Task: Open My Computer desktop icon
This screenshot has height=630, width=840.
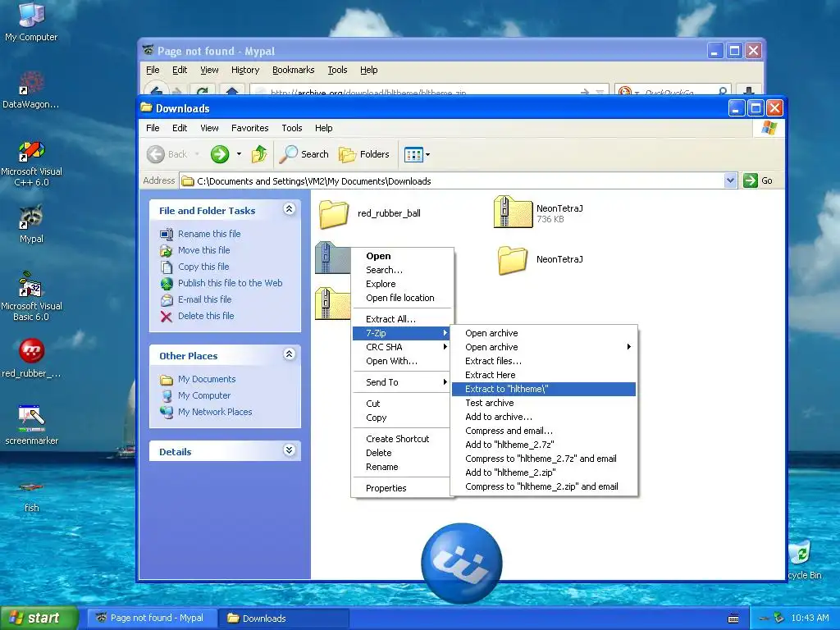Action: point(31,21)
